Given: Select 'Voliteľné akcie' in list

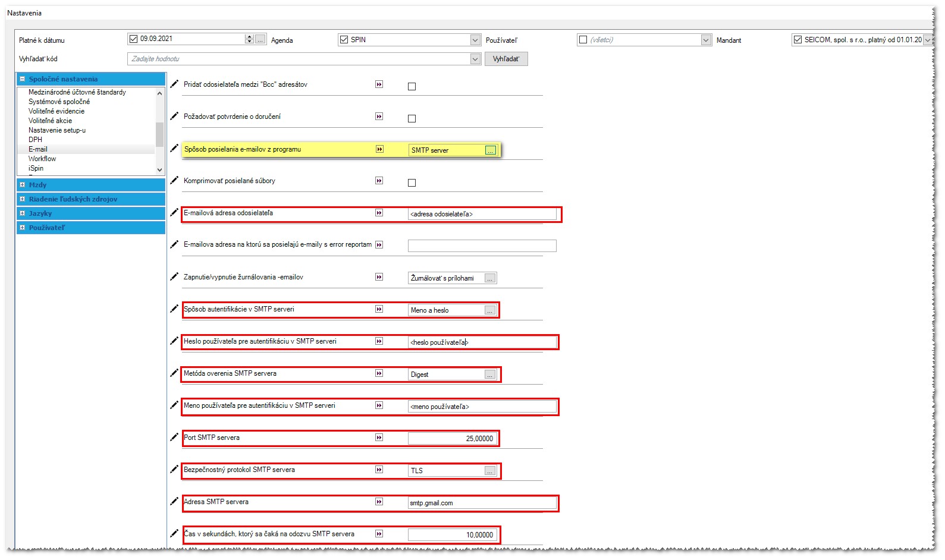Looking at the screenshot, I should coord(50,121).
